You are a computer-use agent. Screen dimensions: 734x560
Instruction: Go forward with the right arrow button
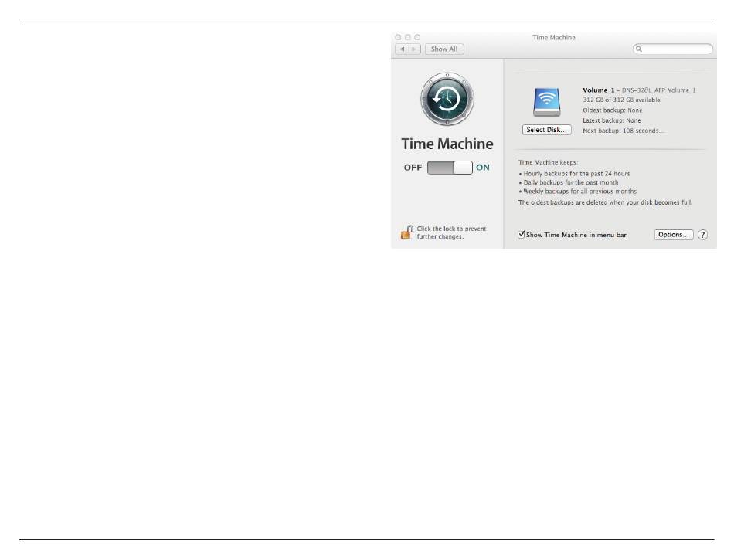[x=414, y=49]
